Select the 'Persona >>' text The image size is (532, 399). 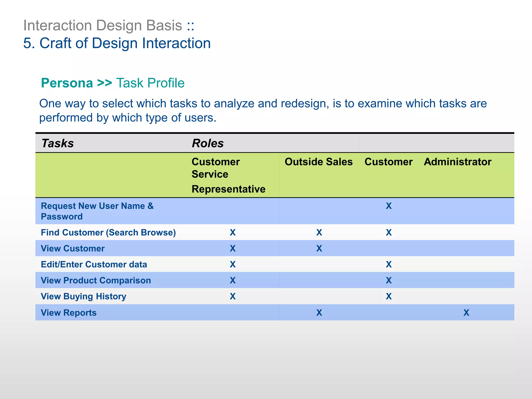[77, 83]
